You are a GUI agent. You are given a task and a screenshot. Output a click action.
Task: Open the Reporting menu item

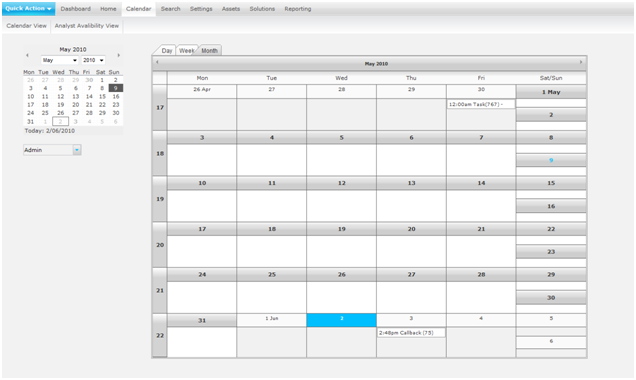[x=298, y=9]
